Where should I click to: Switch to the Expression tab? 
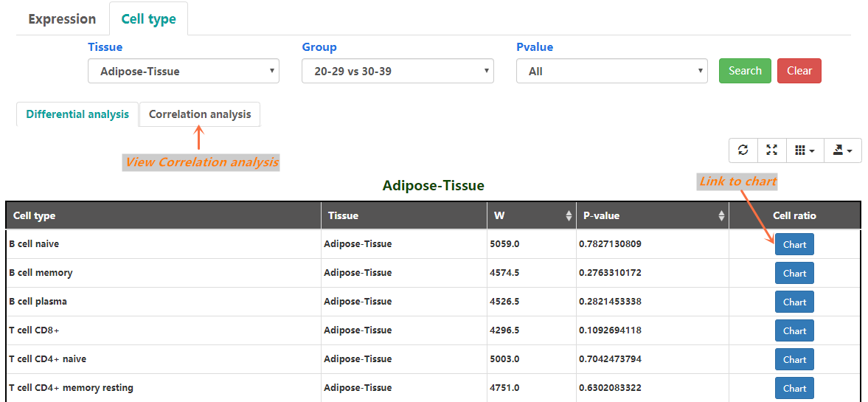(62, 19)
